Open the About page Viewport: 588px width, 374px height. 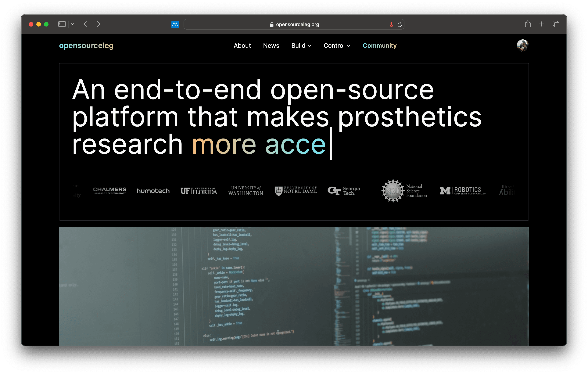click(242, 46)
